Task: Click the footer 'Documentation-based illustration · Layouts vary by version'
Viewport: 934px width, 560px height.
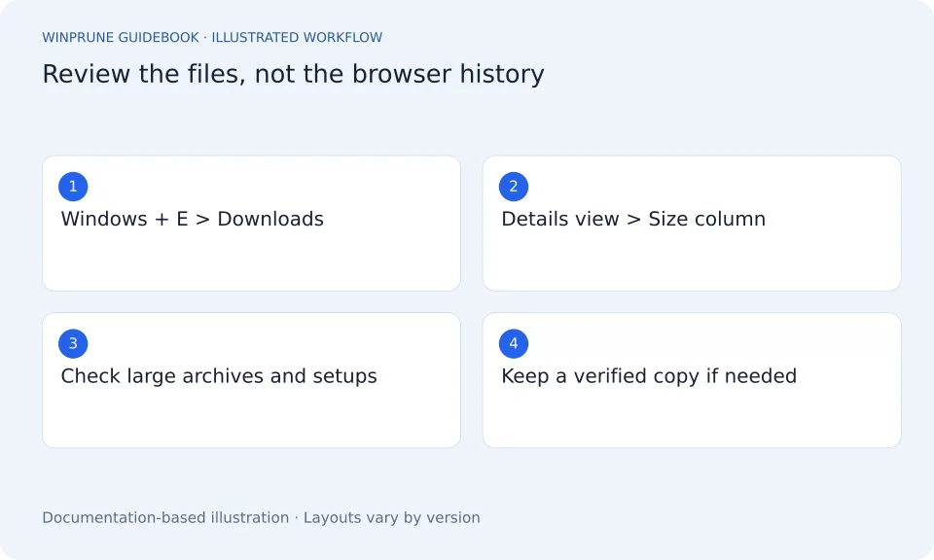Action: 261,518
